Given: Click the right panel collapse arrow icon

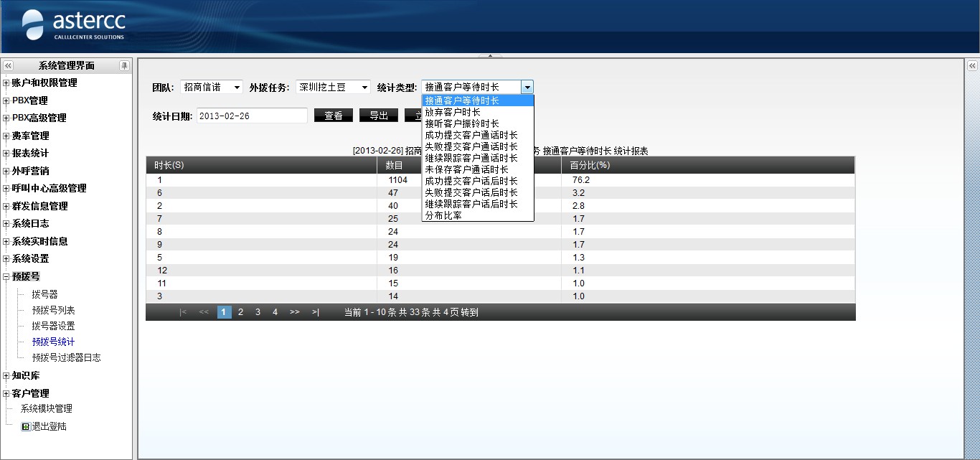Looking at the screenshot, I should pyautogui.click(x=972, y=65).
